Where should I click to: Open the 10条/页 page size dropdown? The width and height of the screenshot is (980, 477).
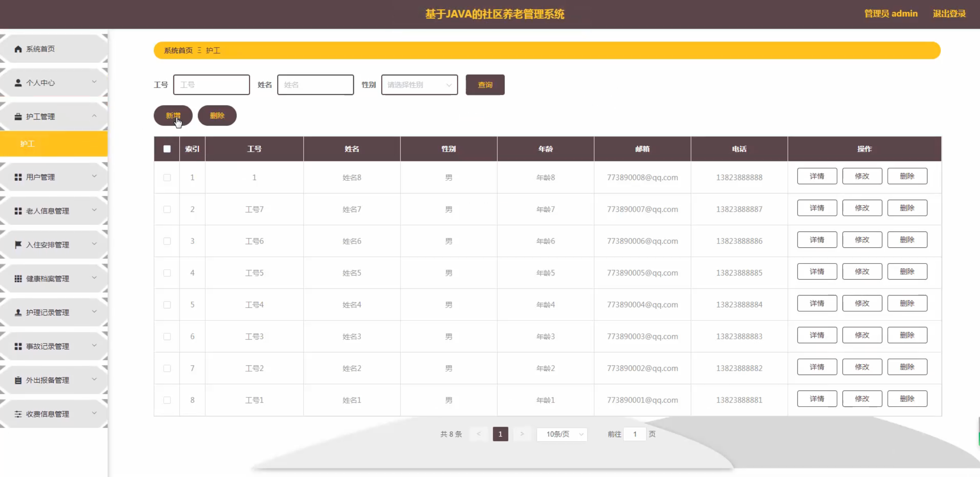562,434
